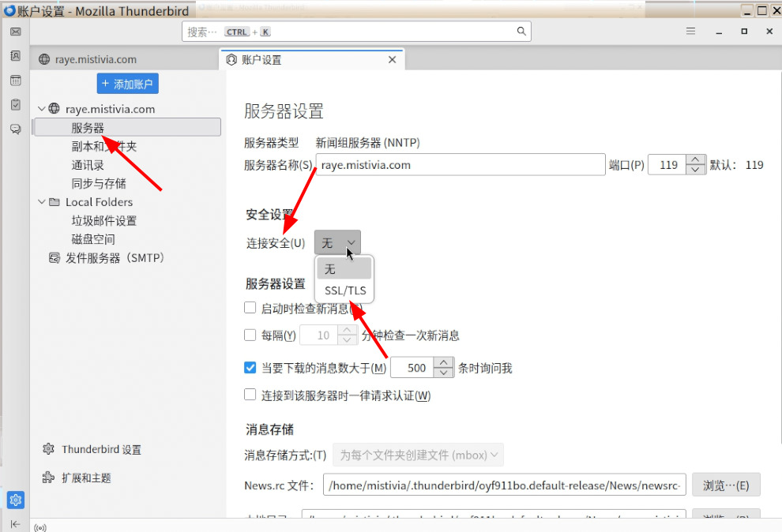
Task: Click the 服务器名称 input field
Action: (x=461, y=164)
